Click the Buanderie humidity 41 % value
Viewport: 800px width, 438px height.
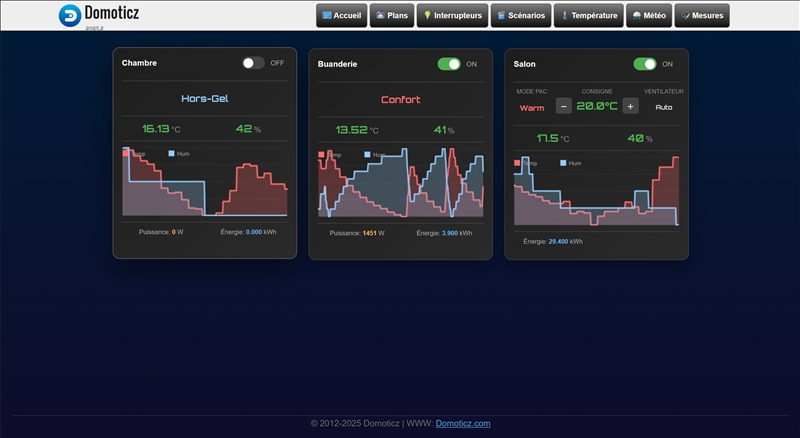pos(444,130)
